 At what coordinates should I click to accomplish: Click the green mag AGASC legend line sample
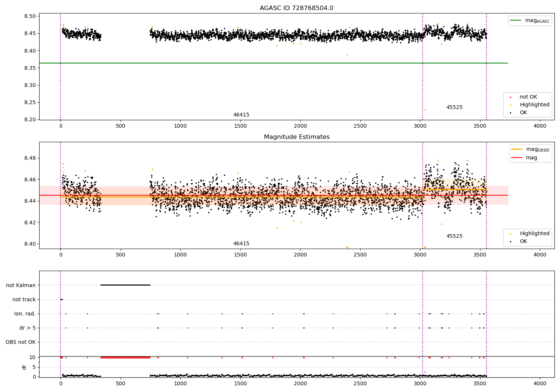516,21
